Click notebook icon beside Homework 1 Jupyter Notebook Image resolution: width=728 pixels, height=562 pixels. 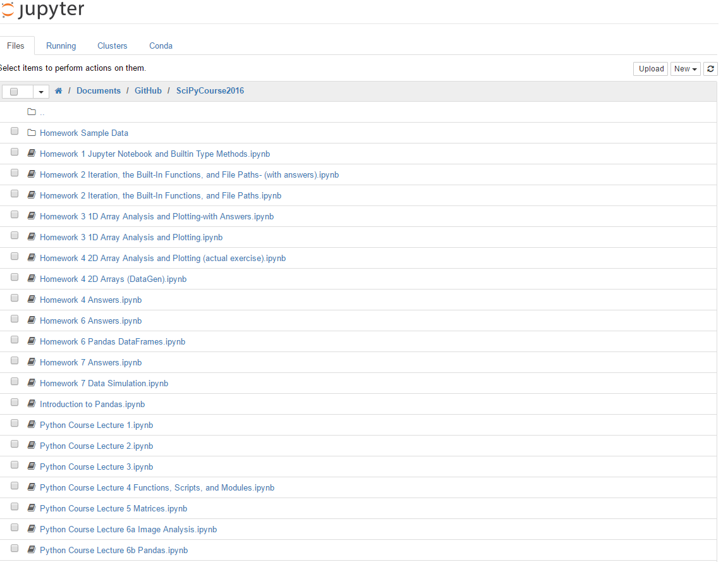click(32, 153)
